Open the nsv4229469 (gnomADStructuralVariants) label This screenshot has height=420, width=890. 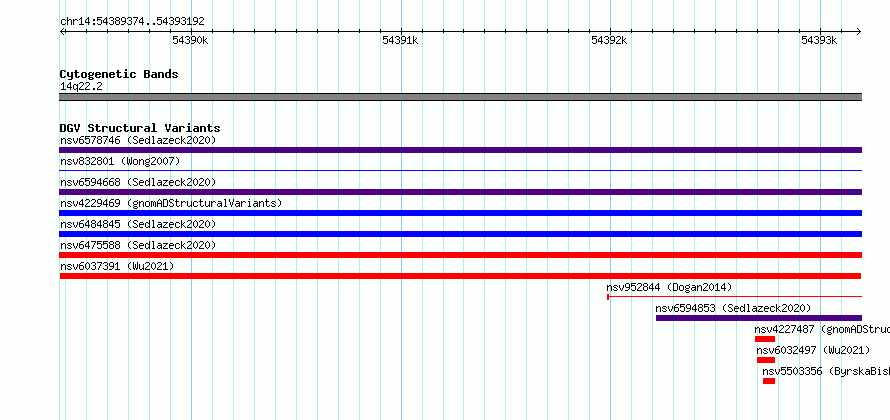coord(171,203)
